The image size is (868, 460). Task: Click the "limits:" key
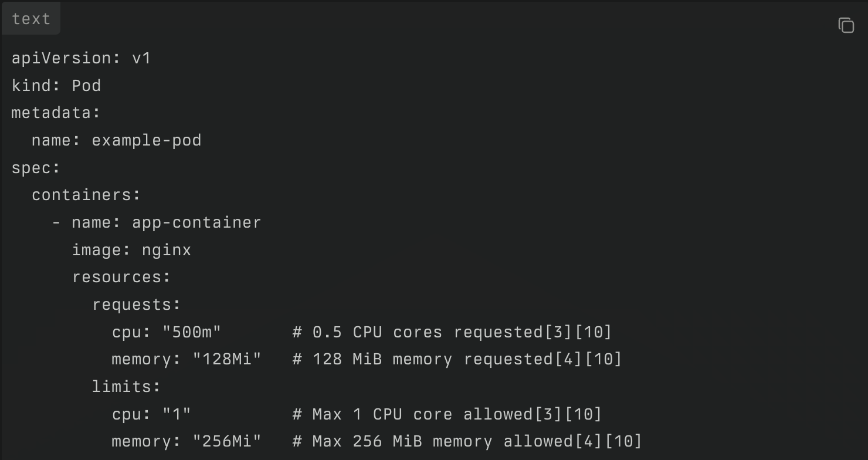[126, 387]
